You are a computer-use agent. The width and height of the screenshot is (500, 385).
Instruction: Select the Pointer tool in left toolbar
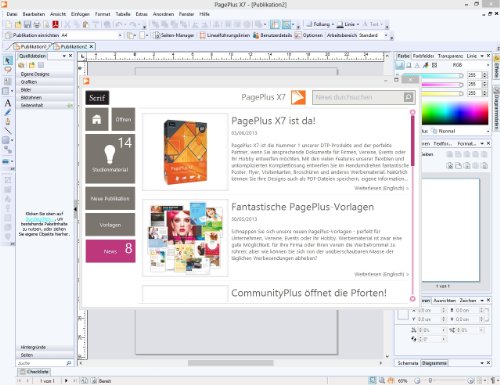click(x=7, y=60)
